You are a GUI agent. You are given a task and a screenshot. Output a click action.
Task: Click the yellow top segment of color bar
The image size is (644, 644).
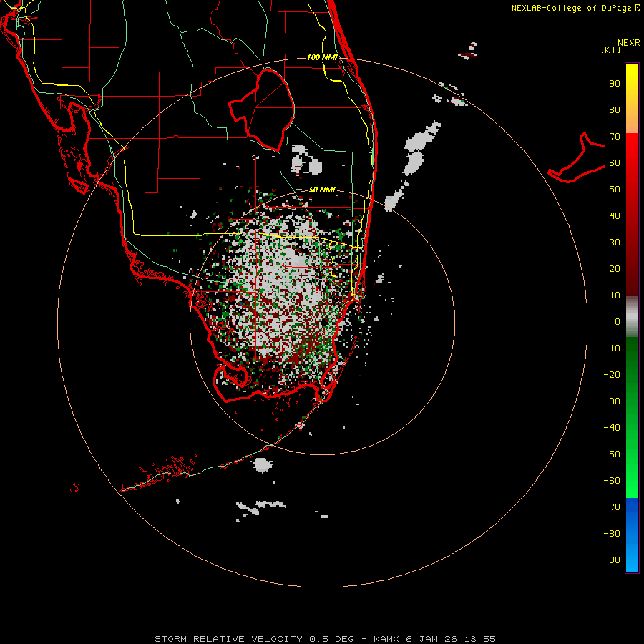pos(632,99)
